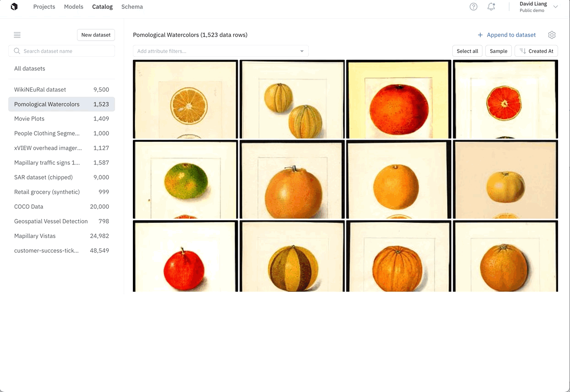Open the sliced orange cross-section thumbnail
570x392 pixels.
pos(185,99)
